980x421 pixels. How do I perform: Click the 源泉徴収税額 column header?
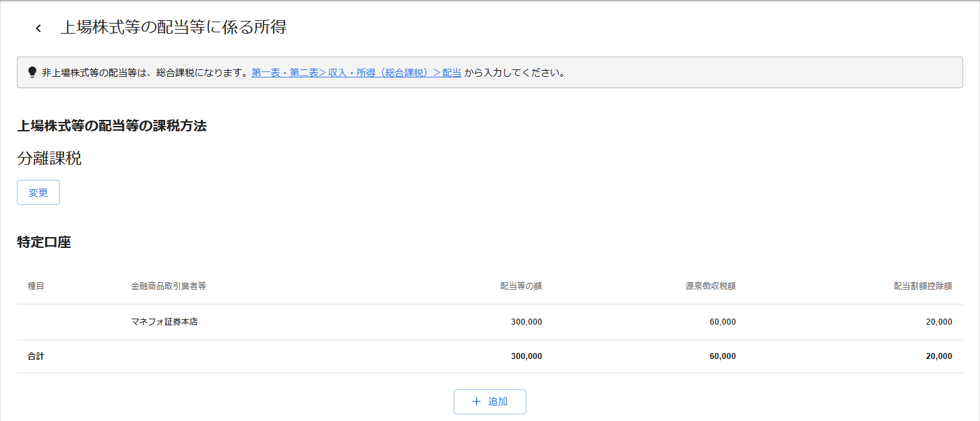tap(710, 286)
